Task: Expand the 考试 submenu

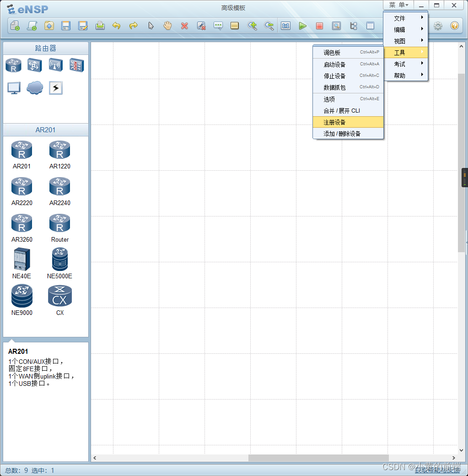Action: (x=406, y=64)
